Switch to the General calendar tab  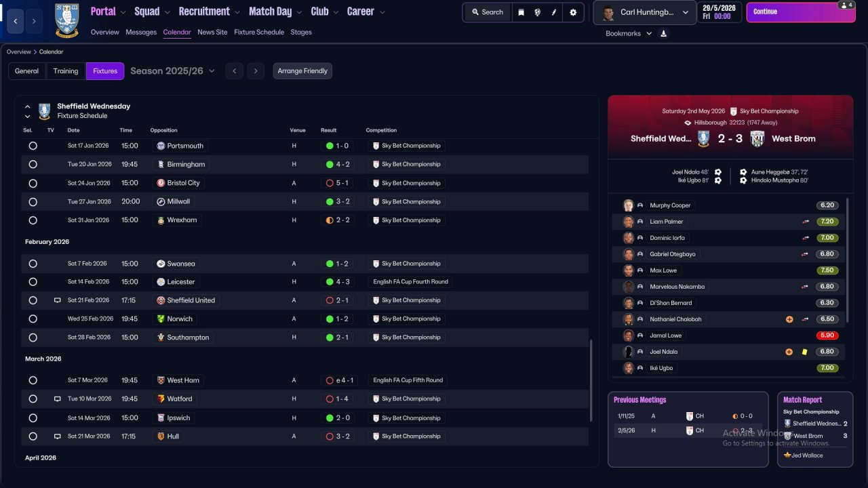[27, 71]
